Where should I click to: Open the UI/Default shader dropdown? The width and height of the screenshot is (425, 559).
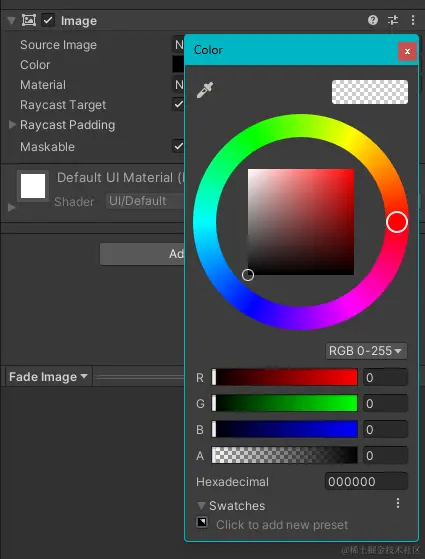coord(145,201)
